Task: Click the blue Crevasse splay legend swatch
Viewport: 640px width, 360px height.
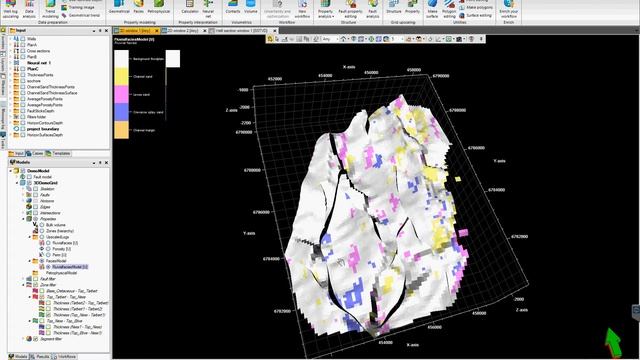Action: [x=121, y=112]
